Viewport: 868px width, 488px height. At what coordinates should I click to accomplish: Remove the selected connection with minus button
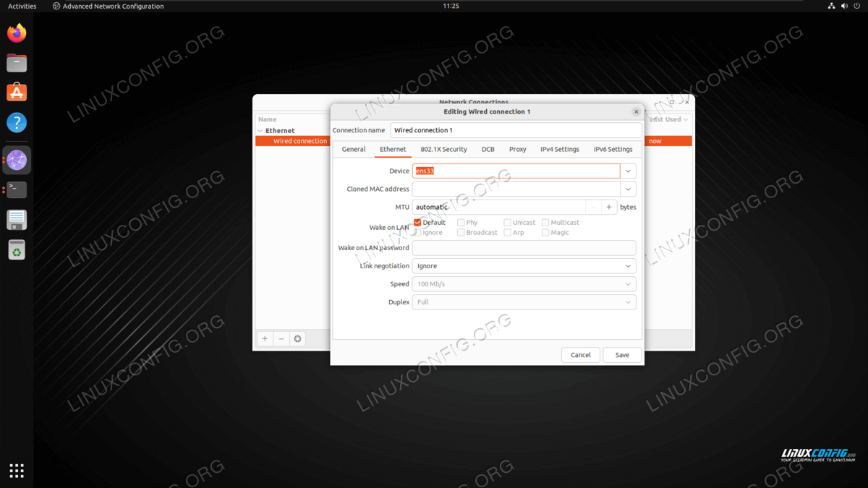(x=281, y=338)
